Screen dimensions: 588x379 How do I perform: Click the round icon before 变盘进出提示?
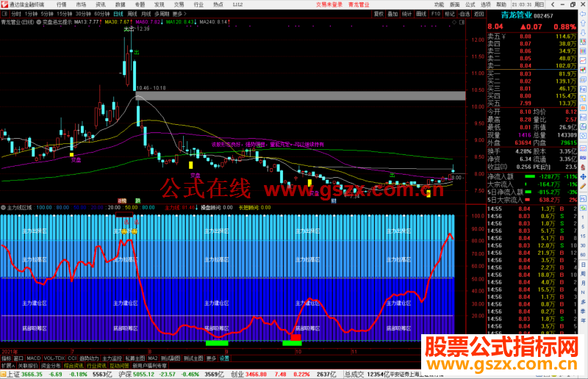point(39,22)
